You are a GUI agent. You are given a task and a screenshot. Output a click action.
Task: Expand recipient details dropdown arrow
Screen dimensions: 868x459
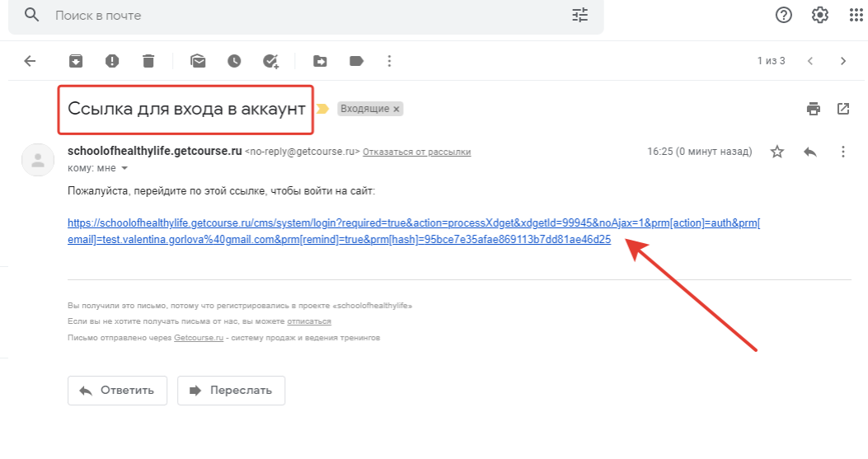tap(124, 168)
